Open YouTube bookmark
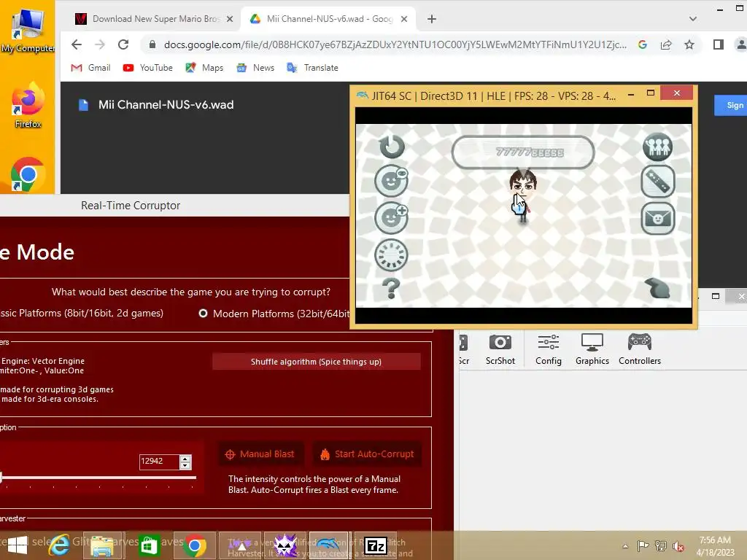Screen dimensions: 747x560 147,68
